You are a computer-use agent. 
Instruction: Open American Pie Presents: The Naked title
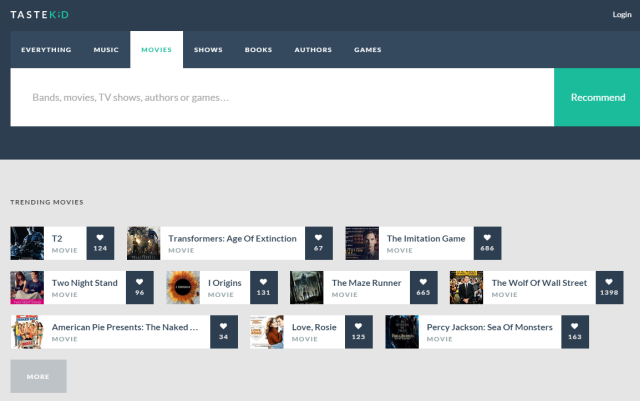(125, 327)
